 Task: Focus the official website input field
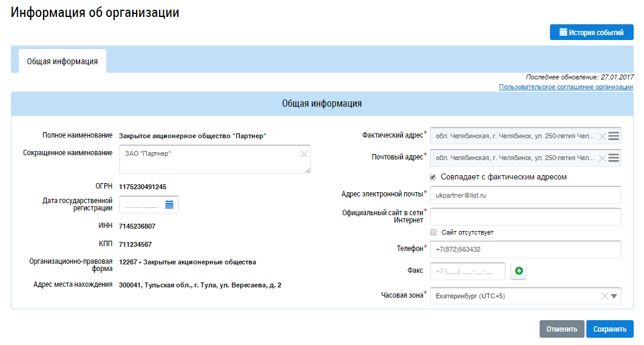coord(525,216)
